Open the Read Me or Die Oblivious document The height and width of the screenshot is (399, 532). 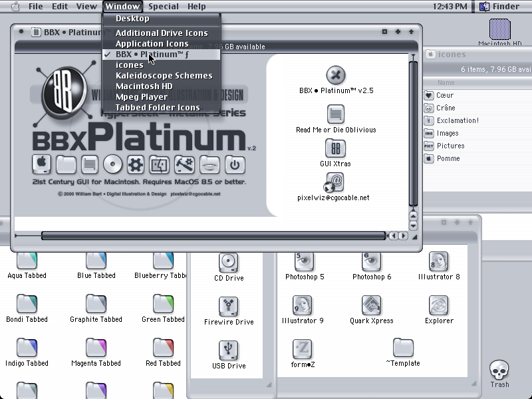pos(336,114)
